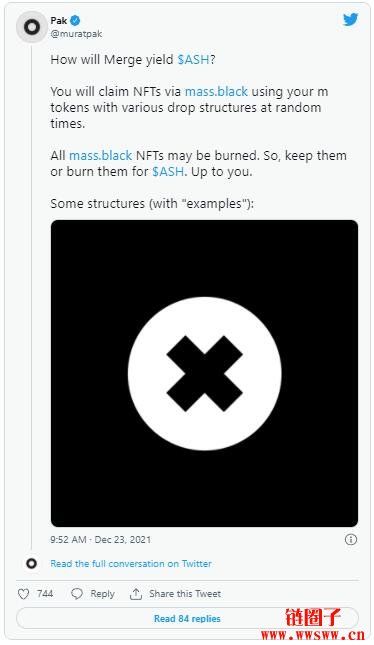Open the tweet info circle icon

pyautogui.click(x=351, y=539)
